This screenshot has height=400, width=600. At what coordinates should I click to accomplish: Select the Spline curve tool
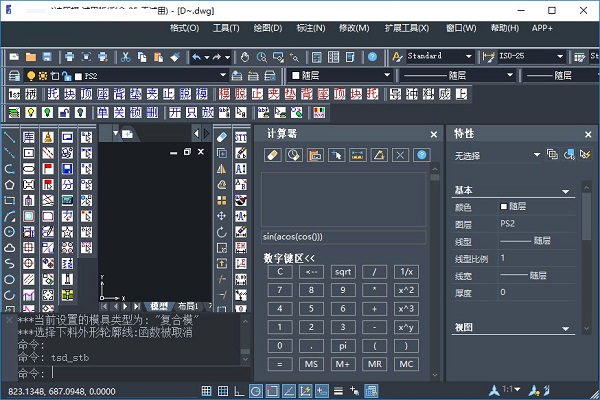click(x=9, y=263)
